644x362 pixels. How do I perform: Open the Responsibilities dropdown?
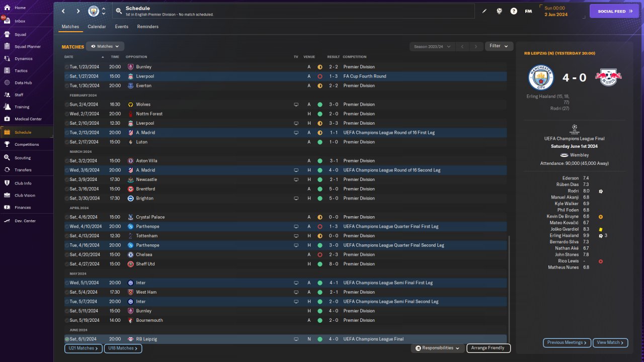tap(437, 348)
